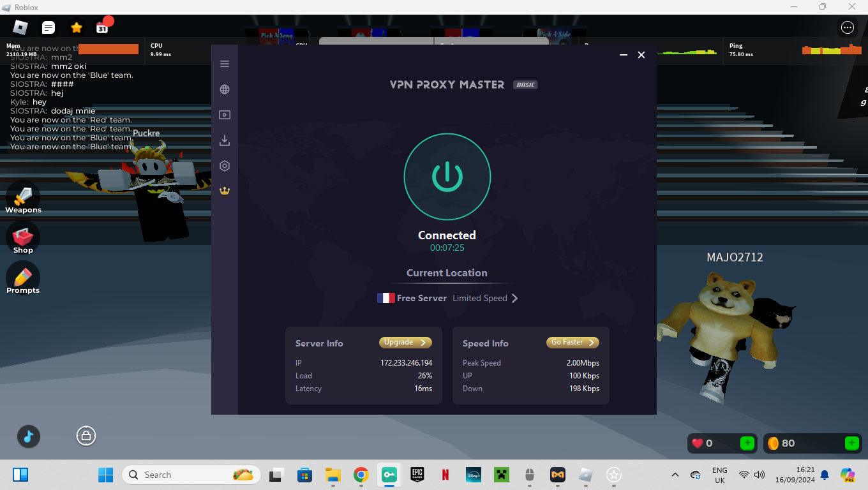Click the IP address 172.233.246.194
The width and height of the screenshot is (868, 490).
click(x=406, y=363)
